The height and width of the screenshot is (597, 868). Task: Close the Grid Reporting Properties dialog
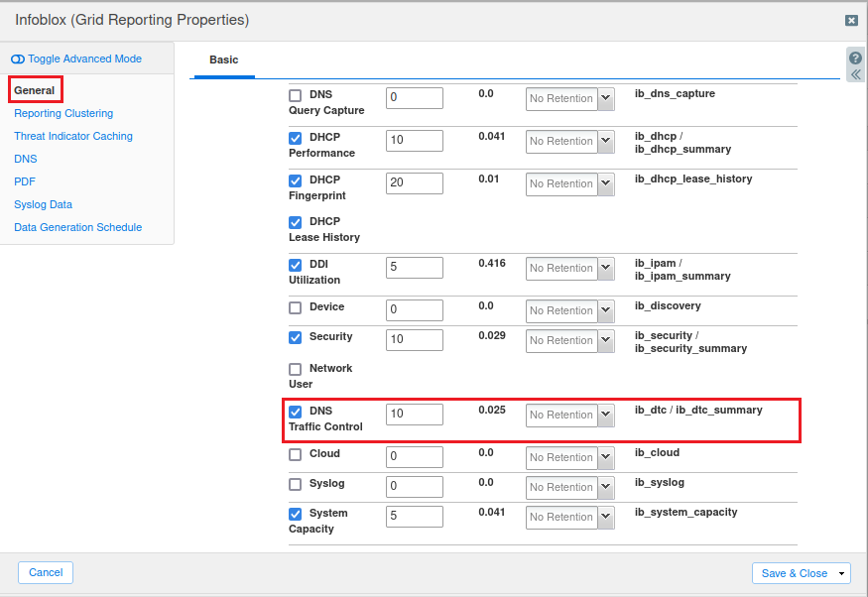851,21
